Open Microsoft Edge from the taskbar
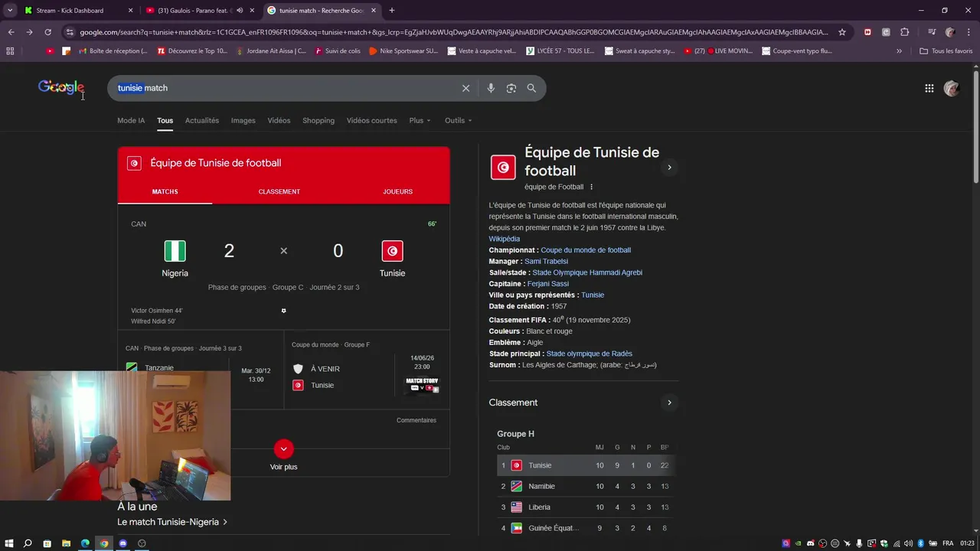 (85, 543)
